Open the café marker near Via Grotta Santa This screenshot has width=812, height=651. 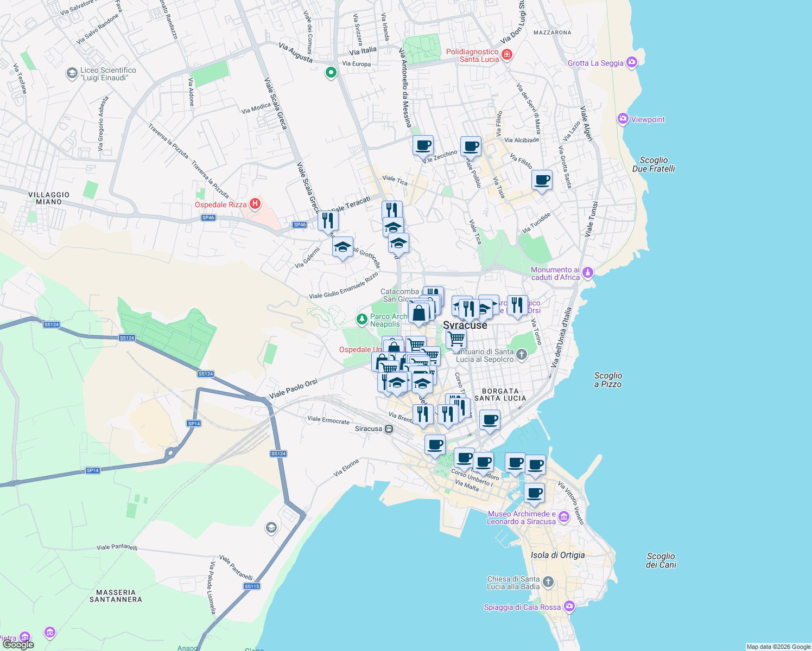point(541,181)
